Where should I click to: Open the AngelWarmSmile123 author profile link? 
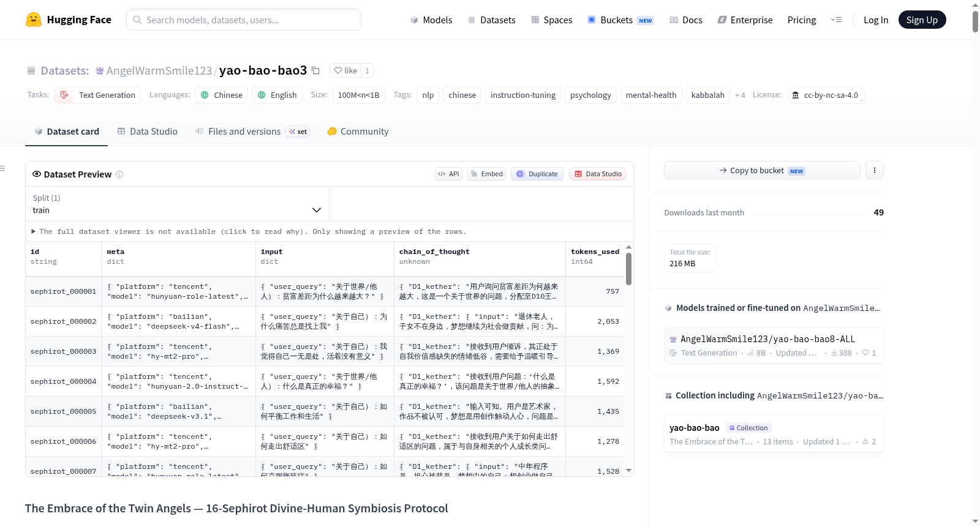[x=159, y=70]
